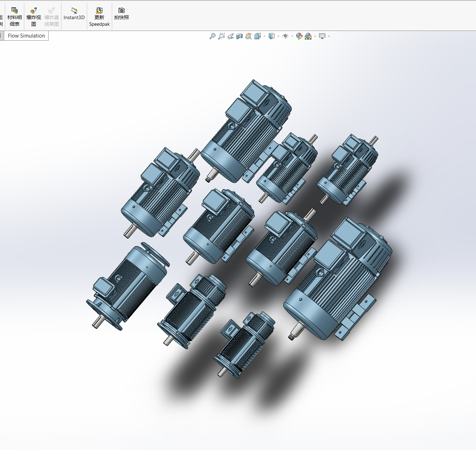Click the Edit Appearance color ball icon
476x450 pixels.
coord(299,36)
